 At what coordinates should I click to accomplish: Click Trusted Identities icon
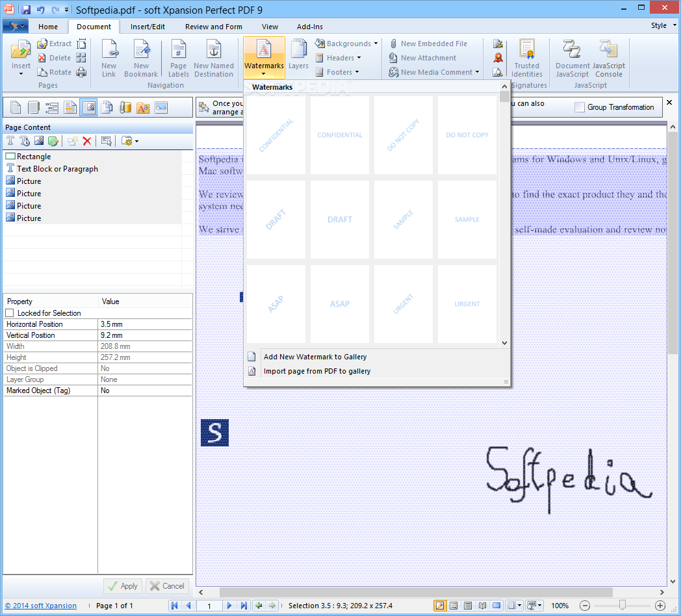point(526,49)
